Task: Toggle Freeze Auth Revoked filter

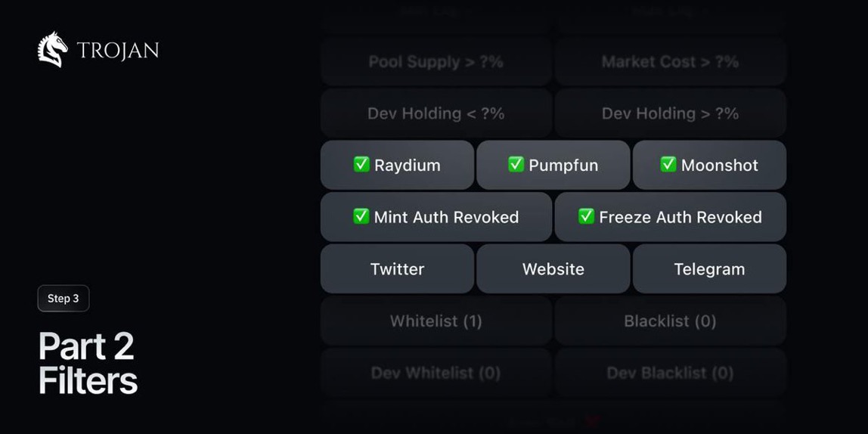Action: click(671, 217)
